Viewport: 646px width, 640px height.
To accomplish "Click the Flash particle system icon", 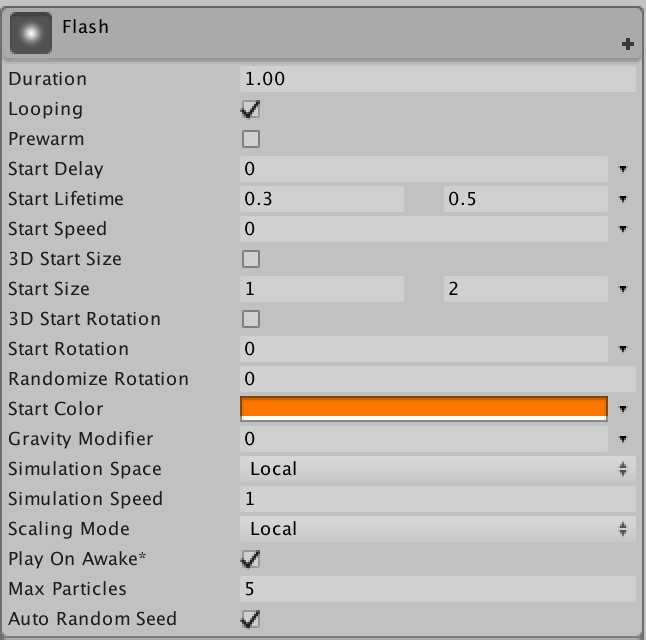I will pos(30,34).
